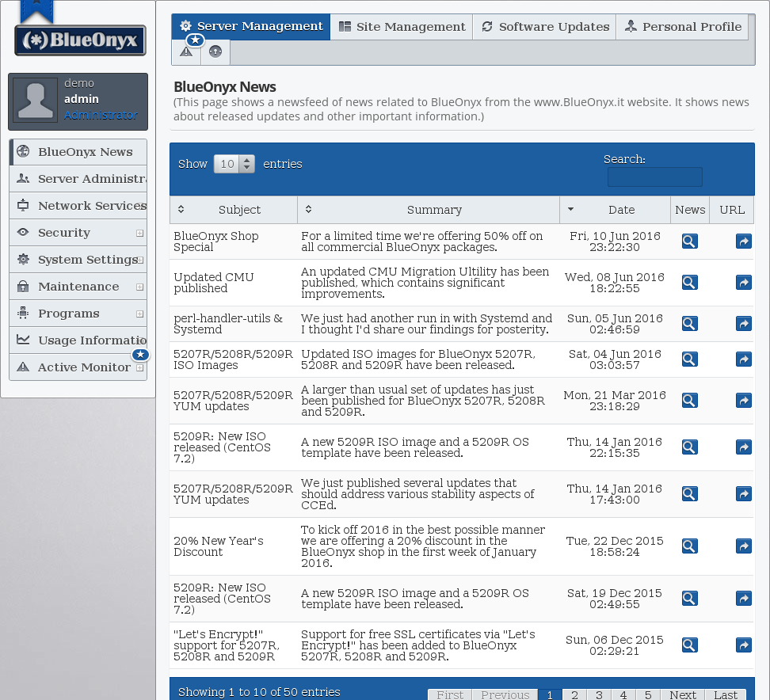This screenshot has width=770, height=700.
Task: Click the round gray icon beside warning triangle
Action: 215,51
